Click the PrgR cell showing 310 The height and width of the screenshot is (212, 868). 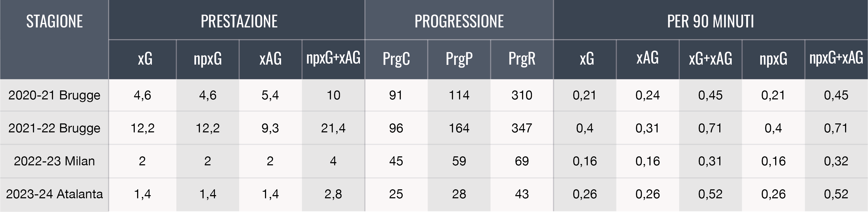pyautogui.click(x=522, y=95)
